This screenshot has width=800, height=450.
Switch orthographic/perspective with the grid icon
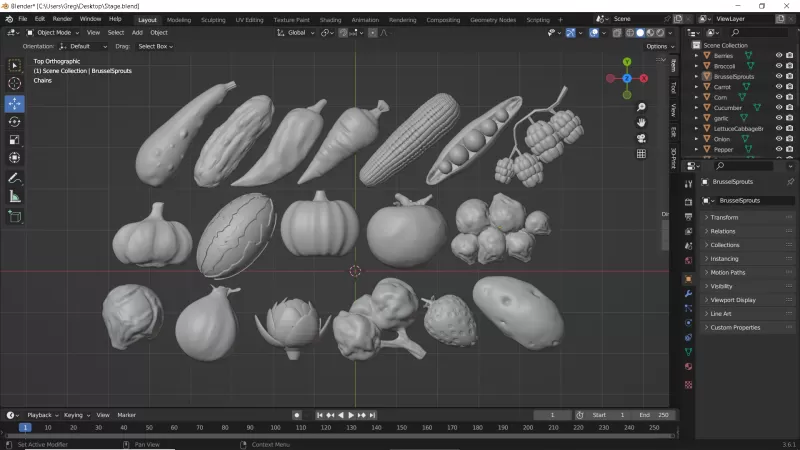(x=641, y=154)
